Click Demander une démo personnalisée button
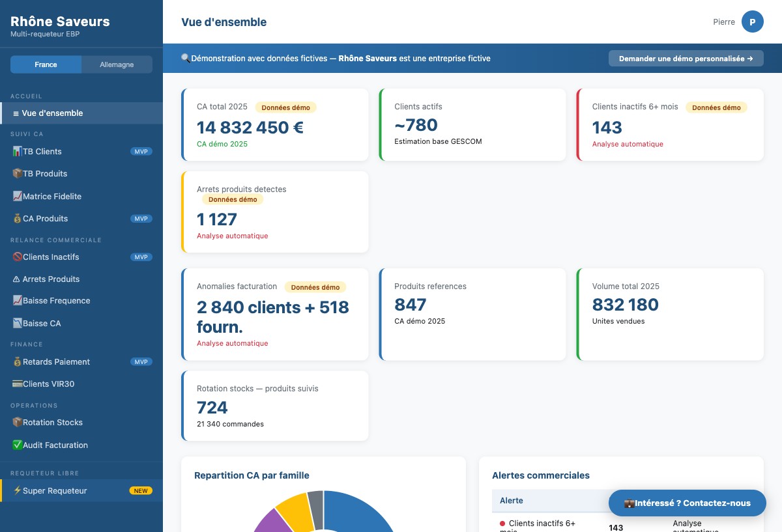 pos(686,59)
